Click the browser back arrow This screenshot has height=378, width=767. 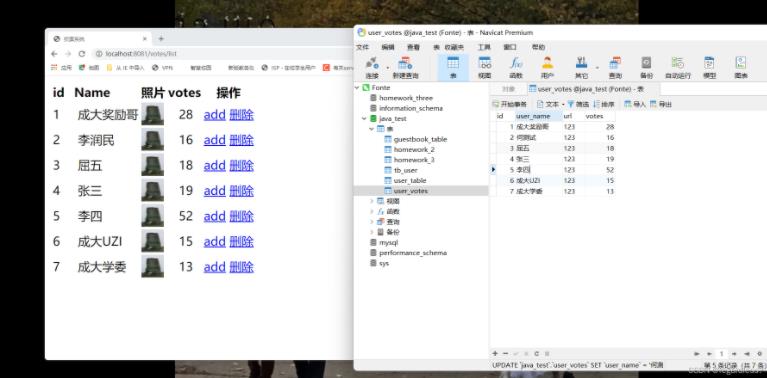pyautogui.click(x=54, y=54)
